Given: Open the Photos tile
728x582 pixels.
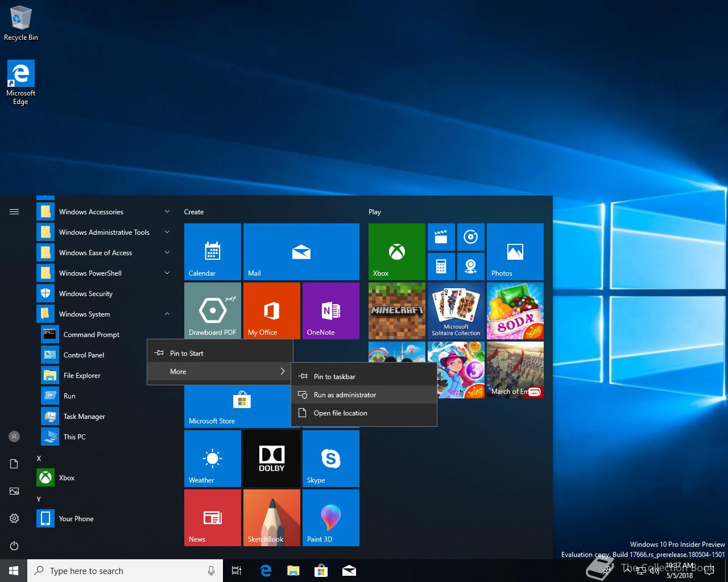Looking at the screenshot, I should coord(515,252).
